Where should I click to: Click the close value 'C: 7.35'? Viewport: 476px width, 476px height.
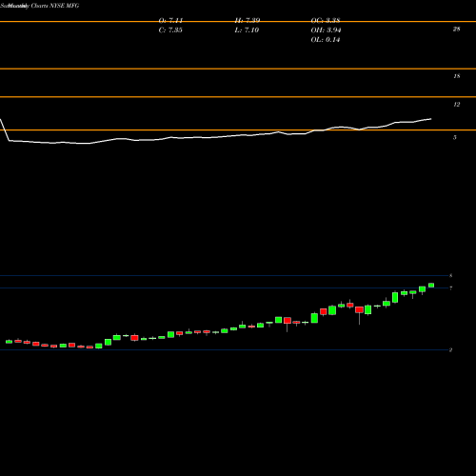170,30
